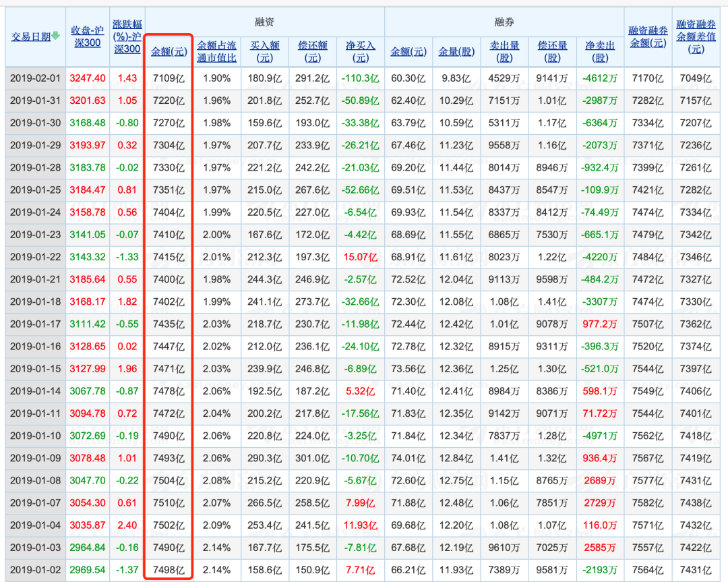Screen dimensions: 728x582
Task: Sort by 融资融券余额(元) header
Action: click(x=648, y=36)
